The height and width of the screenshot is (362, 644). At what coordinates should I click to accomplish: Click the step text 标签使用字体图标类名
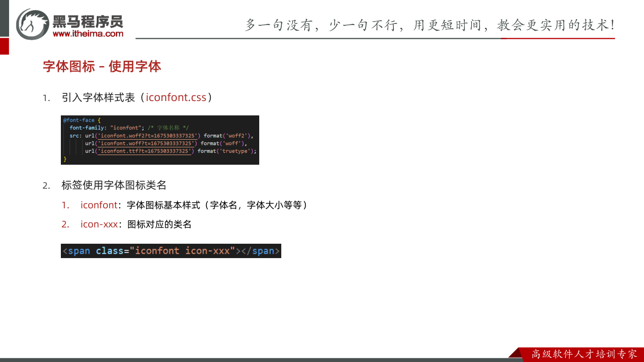(114, 185)
